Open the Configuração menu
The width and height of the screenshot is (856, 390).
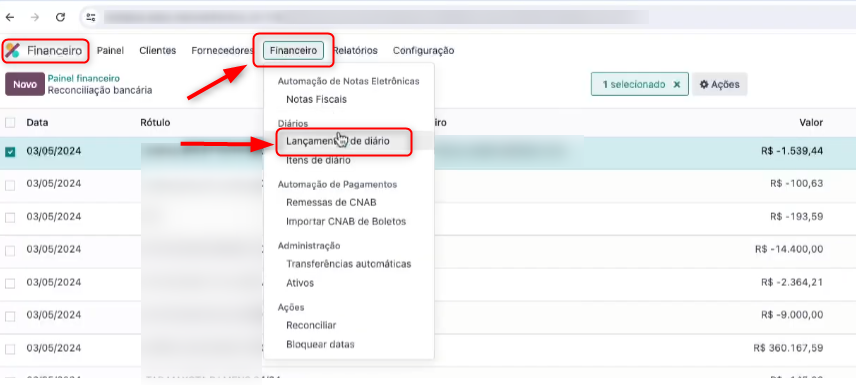click(424, 50)
